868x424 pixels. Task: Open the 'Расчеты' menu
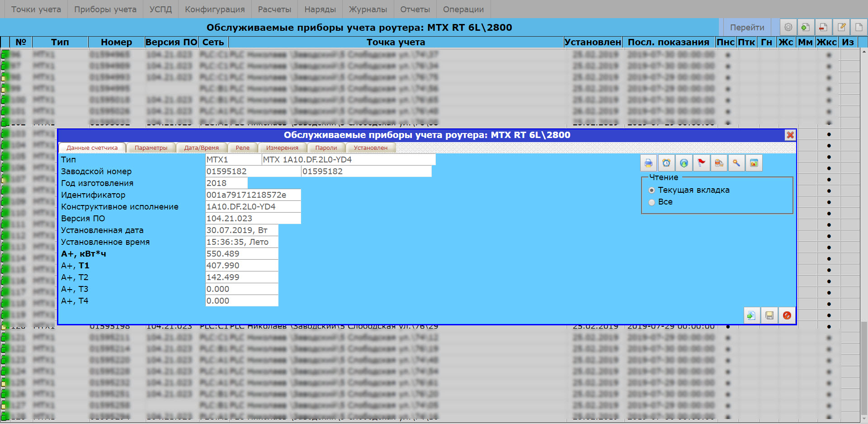(274, 9)
